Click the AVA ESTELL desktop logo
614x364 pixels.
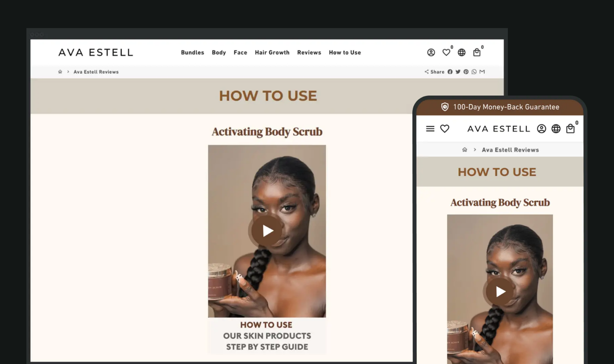[x=96, y=52]
